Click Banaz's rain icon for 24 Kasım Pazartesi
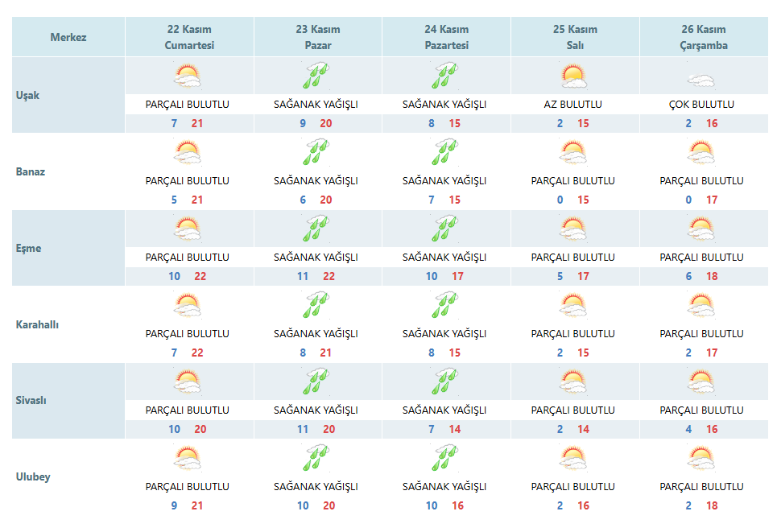 coord(444,151)
